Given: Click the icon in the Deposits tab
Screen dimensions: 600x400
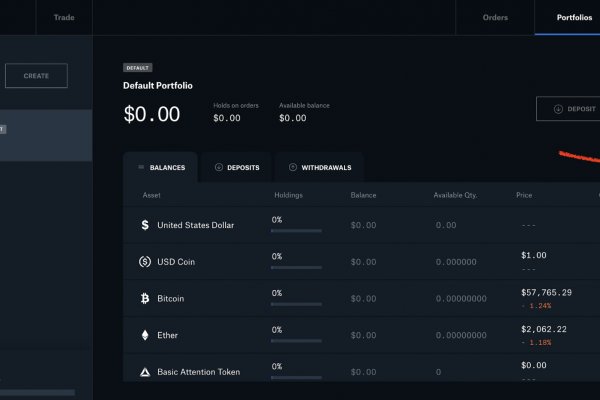Looking at the screenshot, I should pos(219,167).
